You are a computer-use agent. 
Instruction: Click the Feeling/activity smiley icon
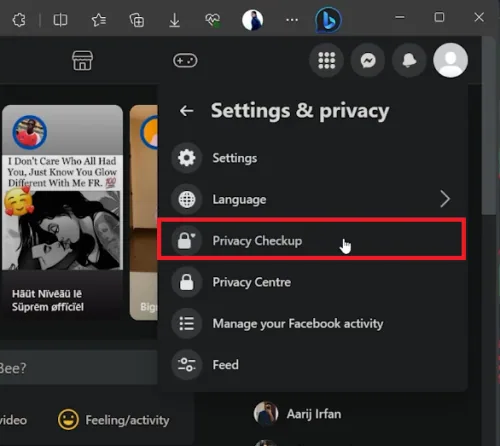click(68, 420)
